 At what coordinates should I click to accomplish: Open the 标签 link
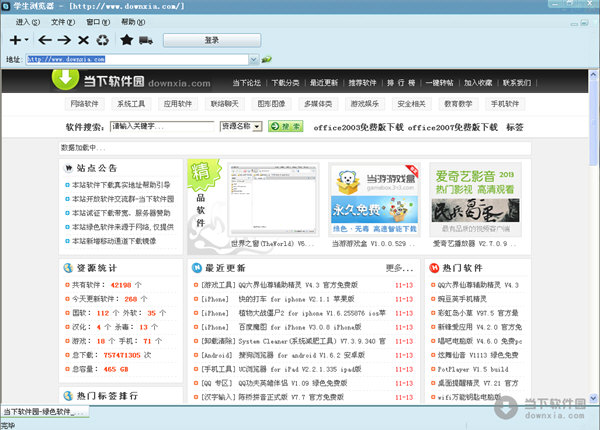tap(515, 127)
